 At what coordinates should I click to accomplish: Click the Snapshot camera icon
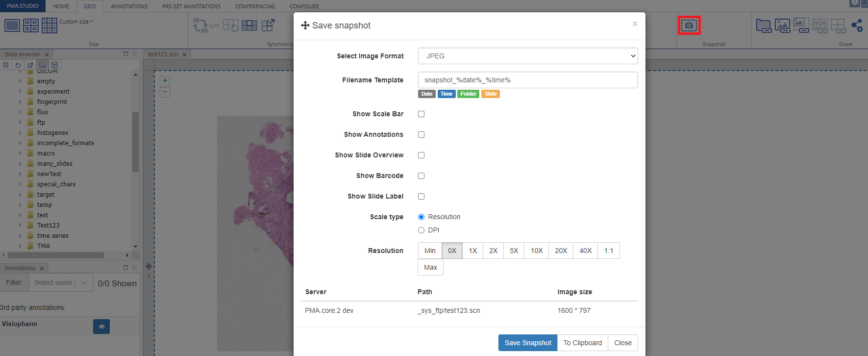[x=689, y=25]
